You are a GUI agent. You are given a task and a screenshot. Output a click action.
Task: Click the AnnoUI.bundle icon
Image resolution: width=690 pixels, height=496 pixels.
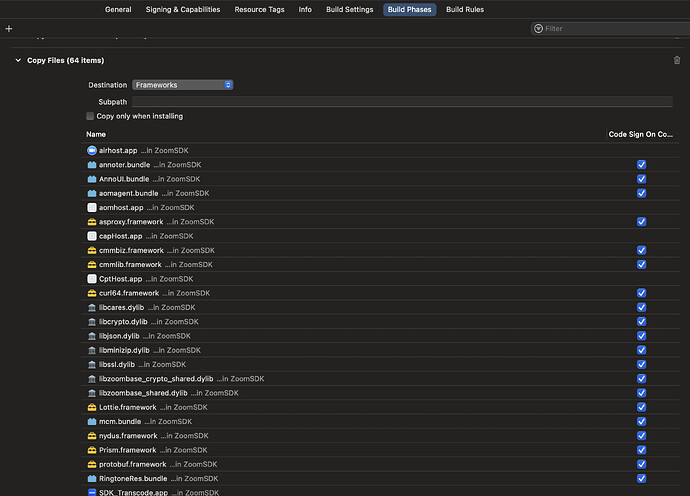[x=92, y=179]
